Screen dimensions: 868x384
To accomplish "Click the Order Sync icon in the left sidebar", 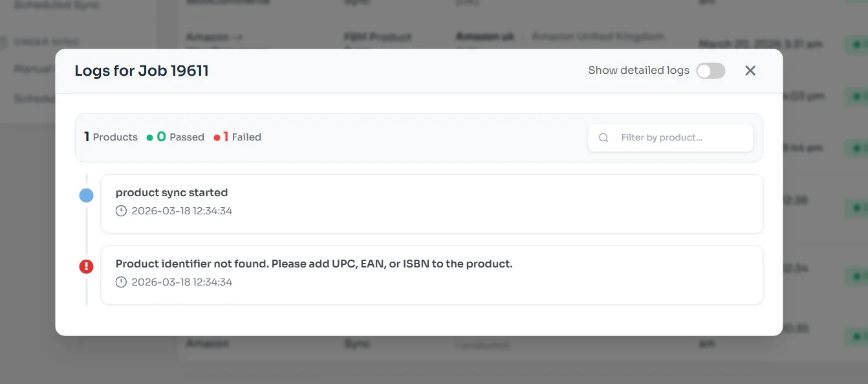I will [6, 41].
